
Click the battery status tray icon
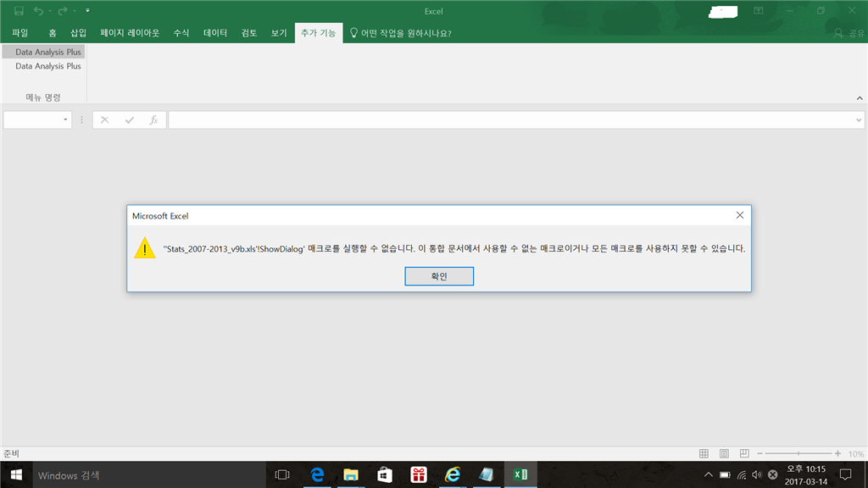coord(725,474)
